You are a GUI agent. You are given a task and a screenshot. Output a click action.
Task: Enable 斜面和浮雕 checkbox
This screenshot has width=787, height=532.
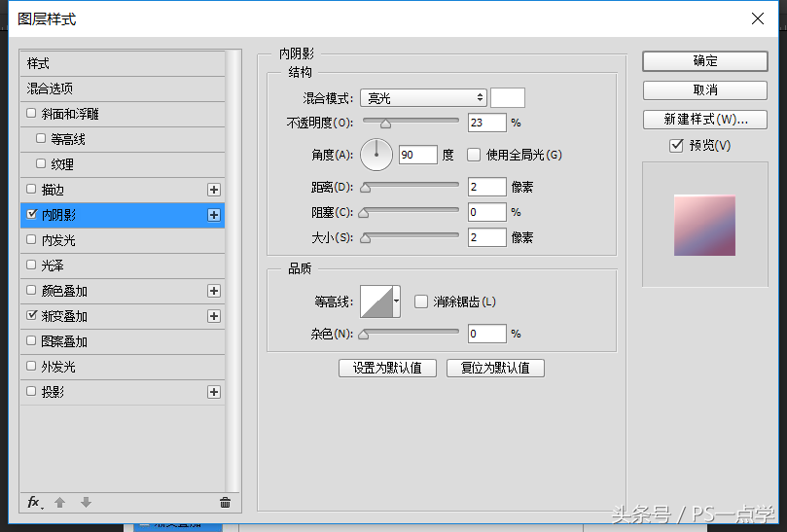click(x=31, y=113)
